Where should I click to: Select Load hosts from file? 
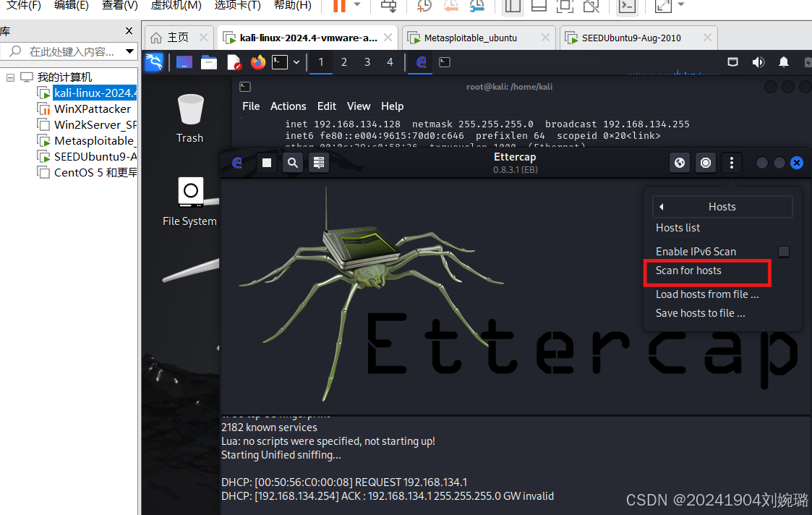tap(707, 294)
